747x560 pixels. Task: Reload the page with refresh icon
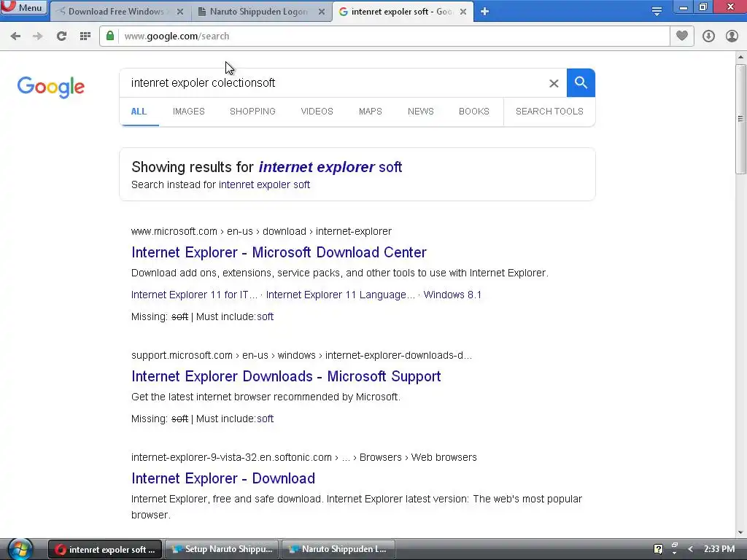pos(61,36)
